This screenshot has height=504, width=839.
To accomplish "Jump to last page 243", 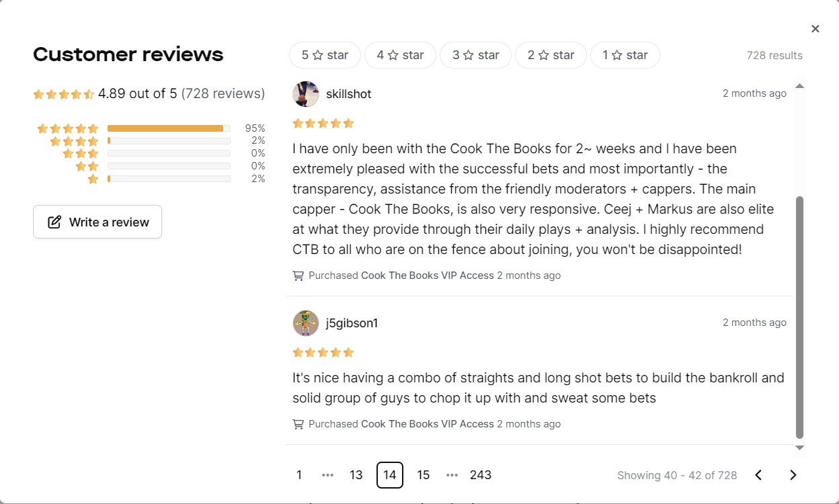I will tap(481, 475).
